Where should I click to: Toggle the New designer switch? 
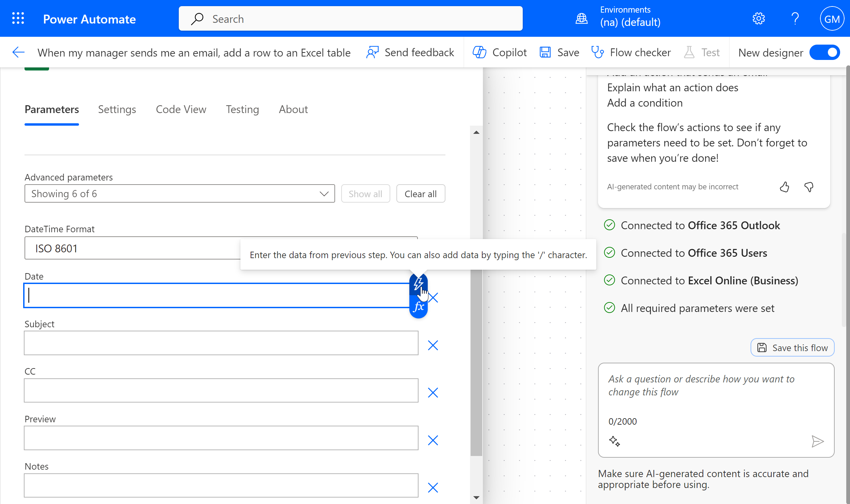click(x=824, y=52)
